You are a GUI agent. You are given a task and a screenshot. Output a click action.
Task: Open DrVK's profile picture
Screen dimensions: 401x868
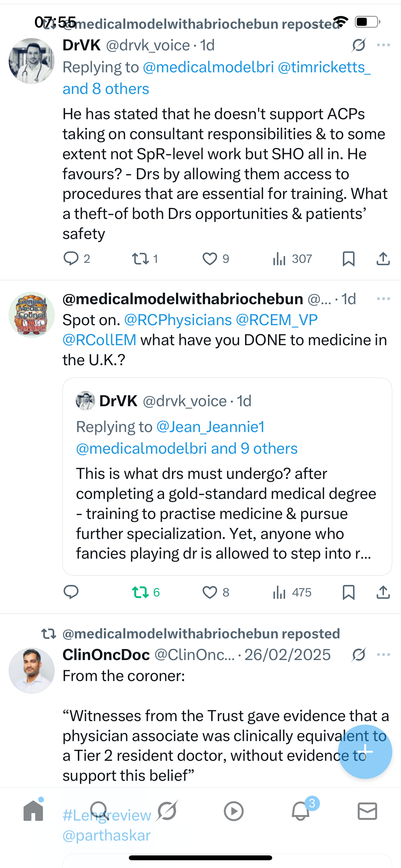click(32, 61)
